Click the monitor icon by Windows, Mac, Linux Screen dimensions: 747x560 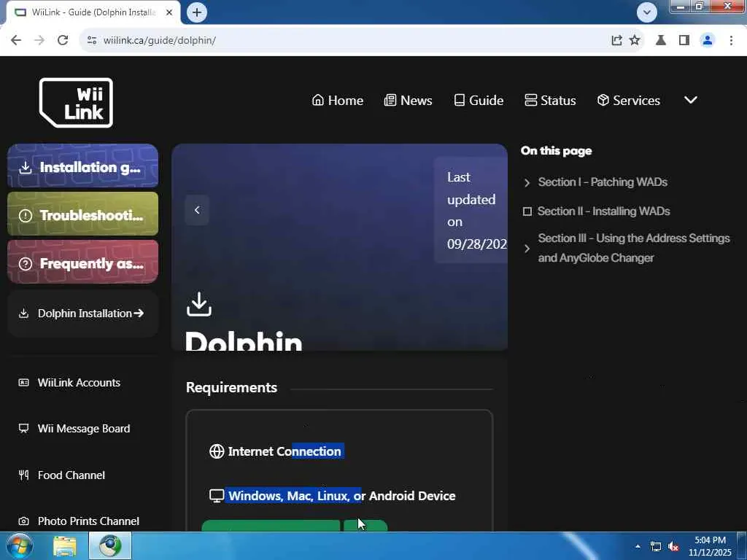pos(217,496)
